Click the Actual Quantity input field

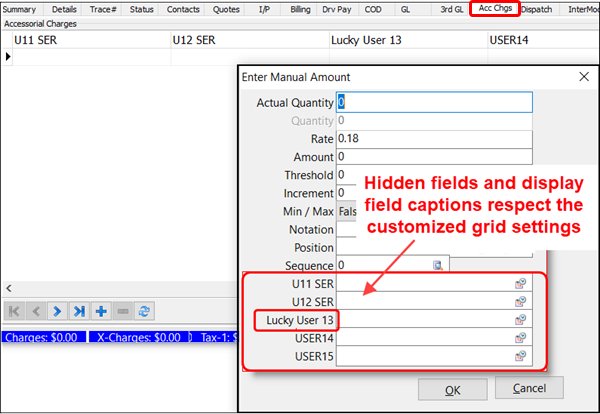434,102
